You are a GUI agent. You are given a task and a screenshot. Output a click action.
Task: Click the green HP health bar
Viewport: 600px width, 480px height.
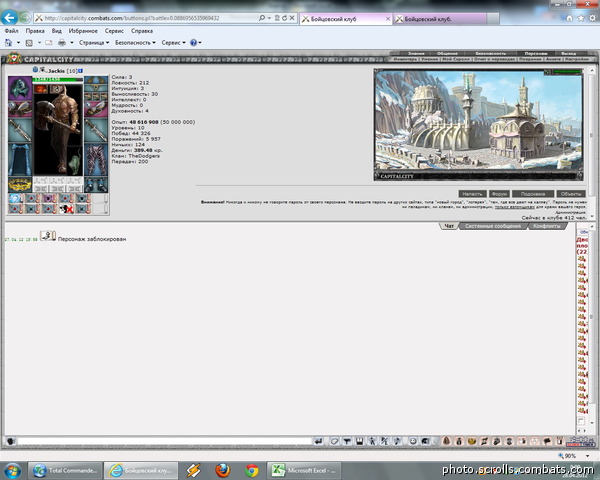(57, 80)
